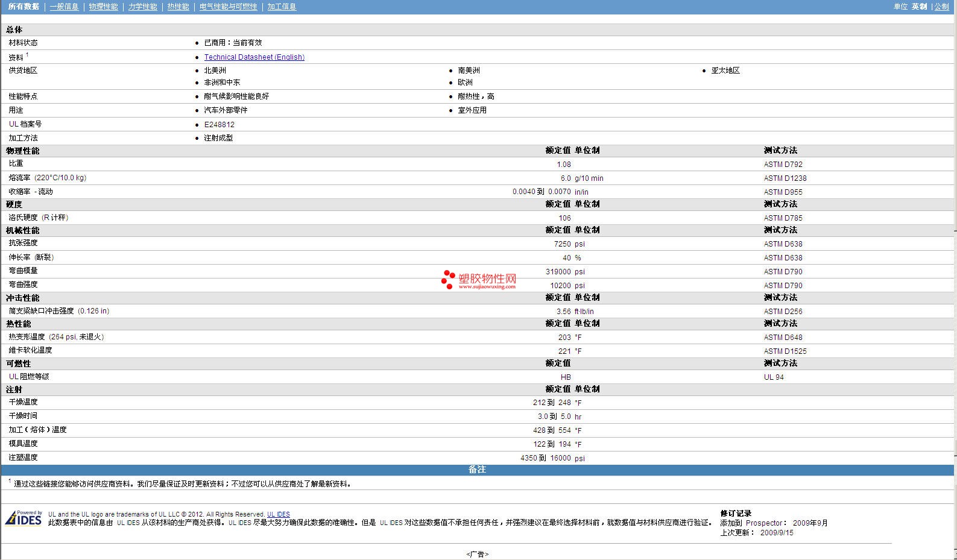Click the footnote marker beside 资料

[x=27, y=55]
